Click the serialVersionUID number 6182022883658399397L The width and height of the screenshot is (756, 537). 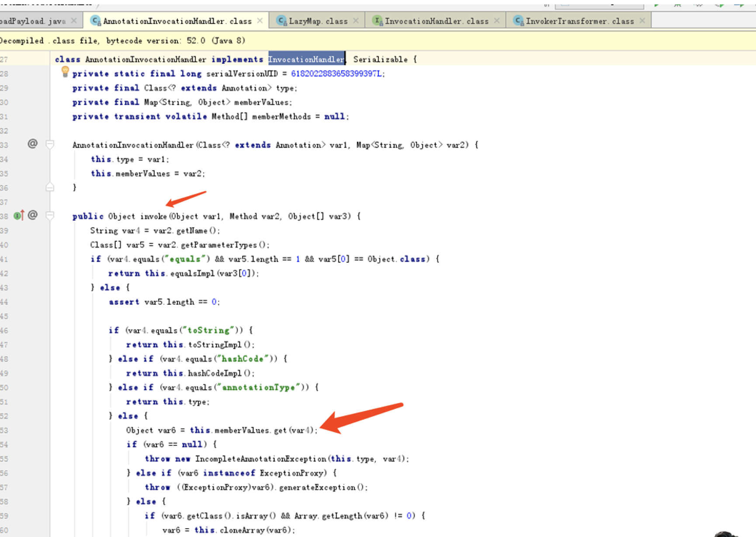pos(336,73)
